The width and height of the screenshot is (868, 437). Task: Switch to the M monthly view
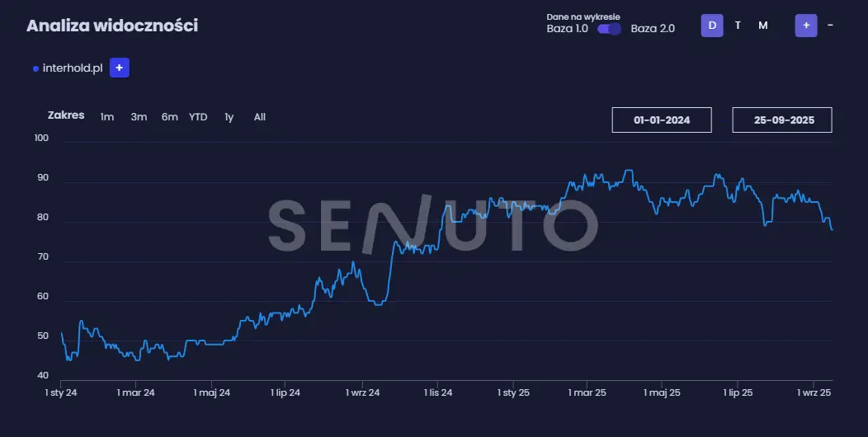pyautogui.click(x=763, y=26)
